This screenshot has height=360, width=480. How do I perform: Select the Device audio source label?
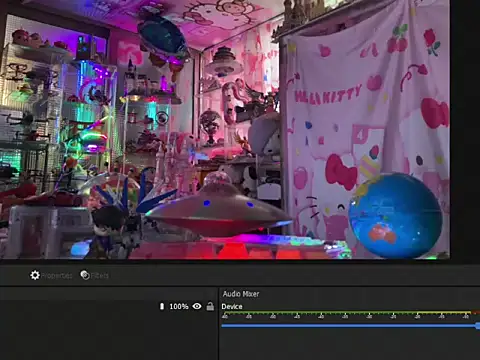tap(232, 307)
